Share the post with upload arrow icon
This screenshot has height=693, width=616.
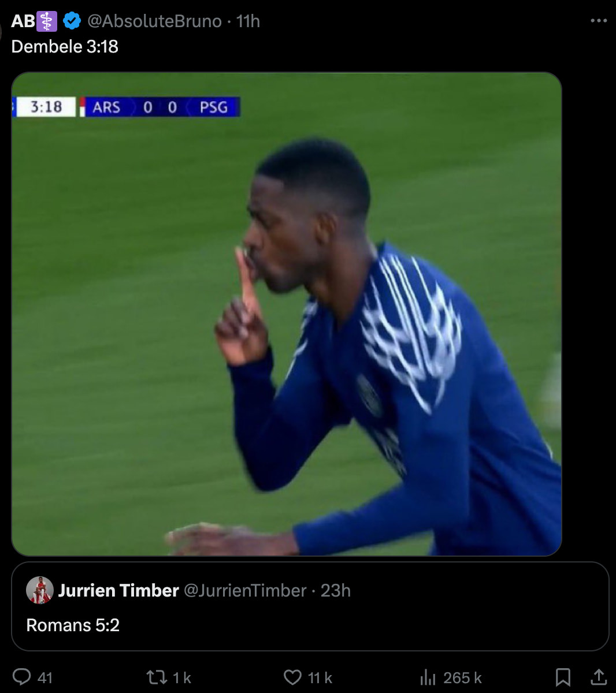[599, 677]
